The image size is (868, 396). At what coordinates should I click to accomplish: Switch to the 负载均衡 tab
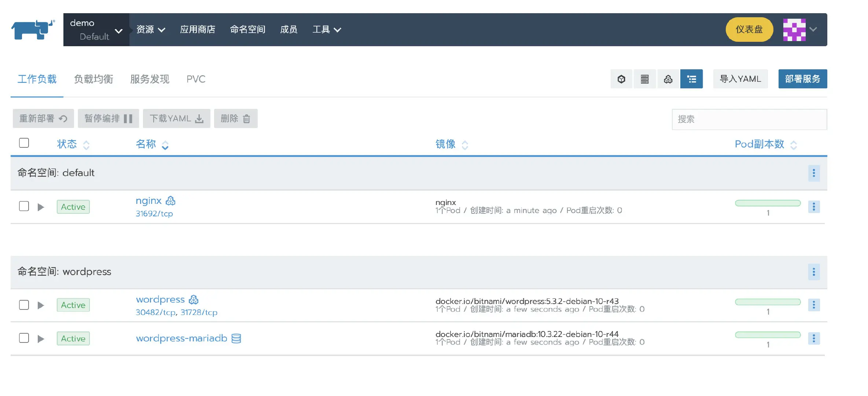point(93,79)
